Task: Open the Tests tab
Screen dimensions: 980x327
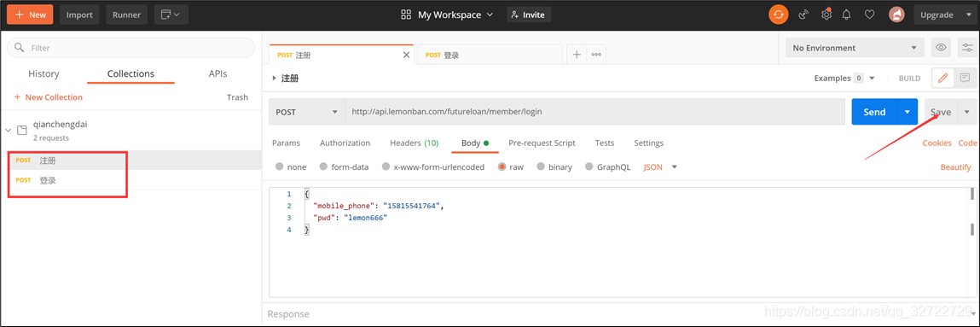Action: [605, 143]
